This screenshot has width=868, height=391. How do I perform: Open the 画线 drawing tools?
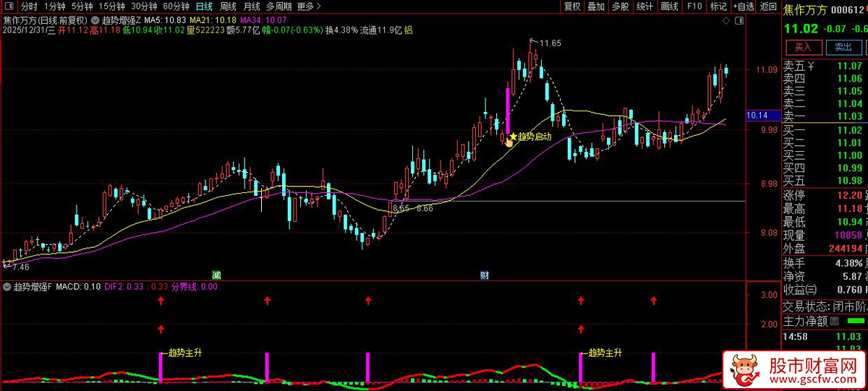coord(669,7)
